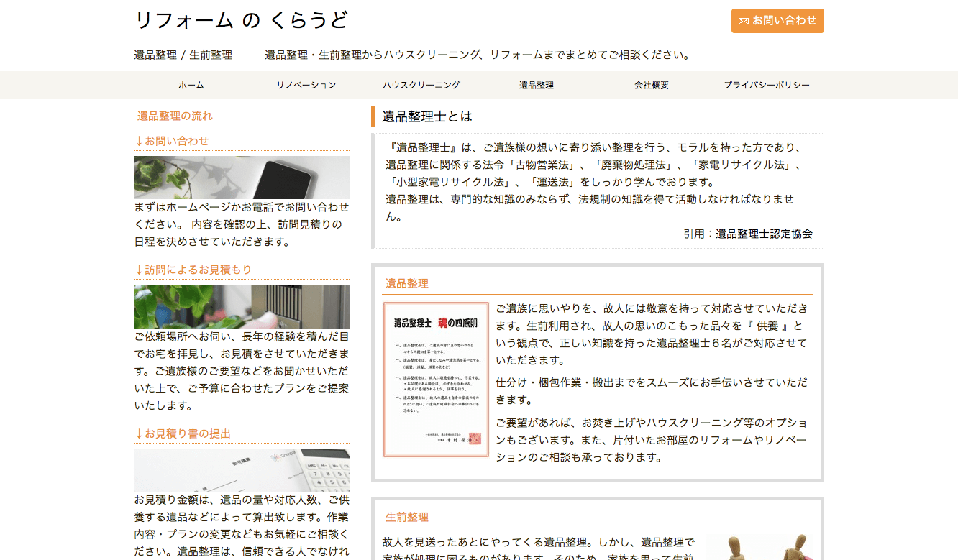Follow the 遺品整理士認定協会 citation link

764,234
